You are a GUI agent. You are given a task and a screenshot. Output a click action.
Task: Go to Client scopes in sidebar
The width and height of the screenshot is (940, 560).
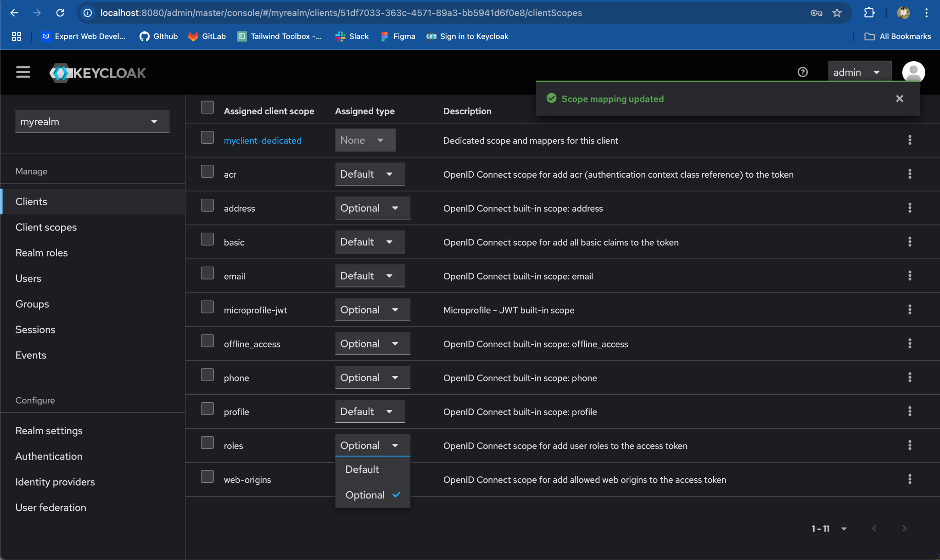coord(46,227)
